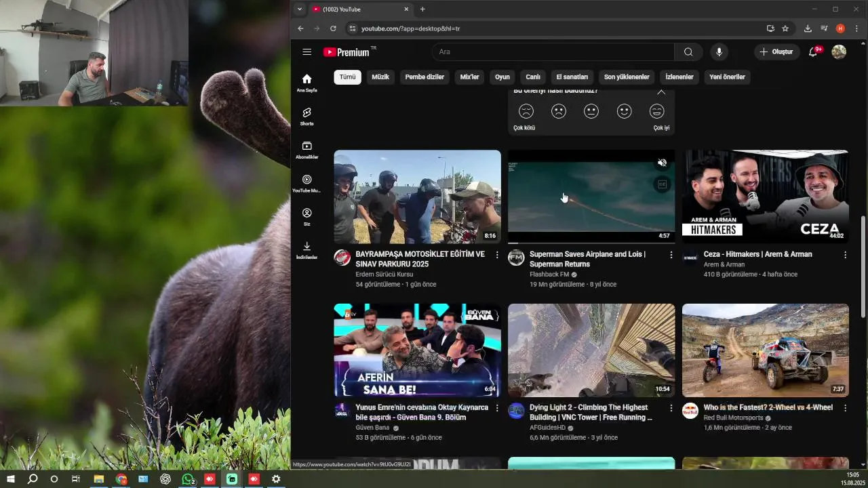Open the Flashback FM channel link
Screen dimensions: 868x488
pyautogui.click(x=549, y=274)
